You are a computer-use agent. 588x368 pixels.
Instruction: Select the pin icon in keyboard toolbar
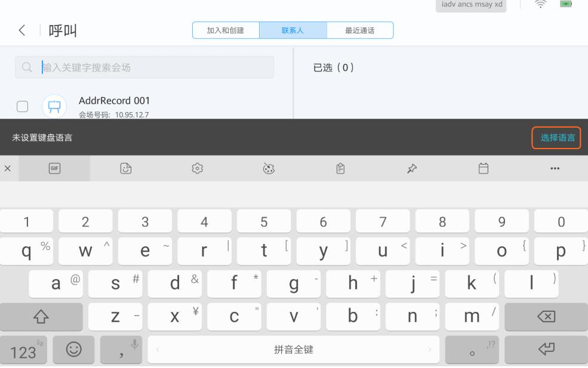click(x=412, y=169)
